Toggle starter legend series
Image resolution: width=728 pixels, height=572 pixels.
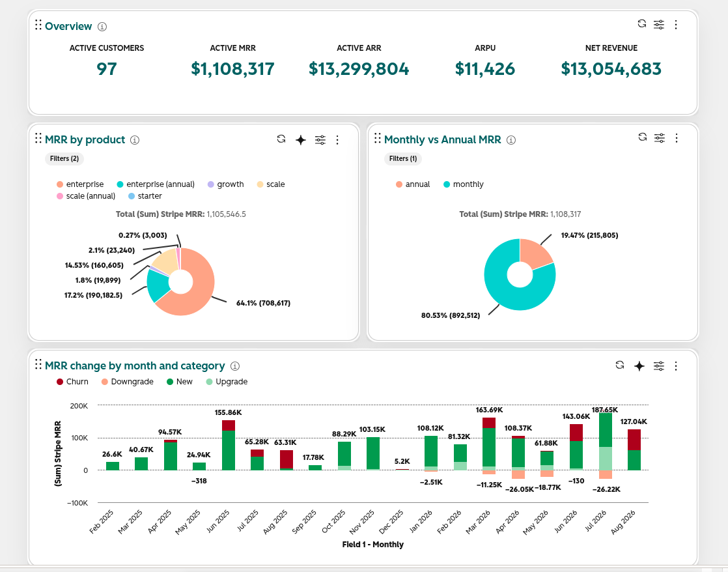[145, 196]
